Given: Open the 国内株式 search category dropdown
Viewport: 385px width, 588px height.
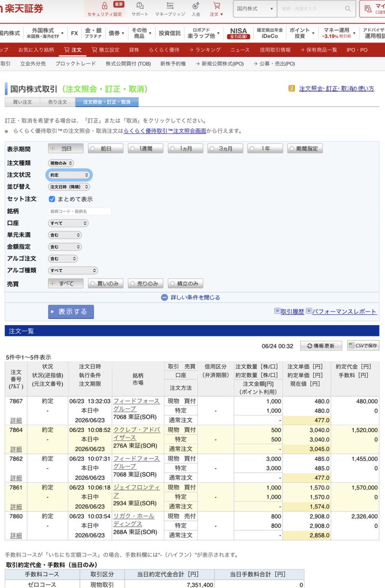Looking at the screenshot, I should point(255,9).
